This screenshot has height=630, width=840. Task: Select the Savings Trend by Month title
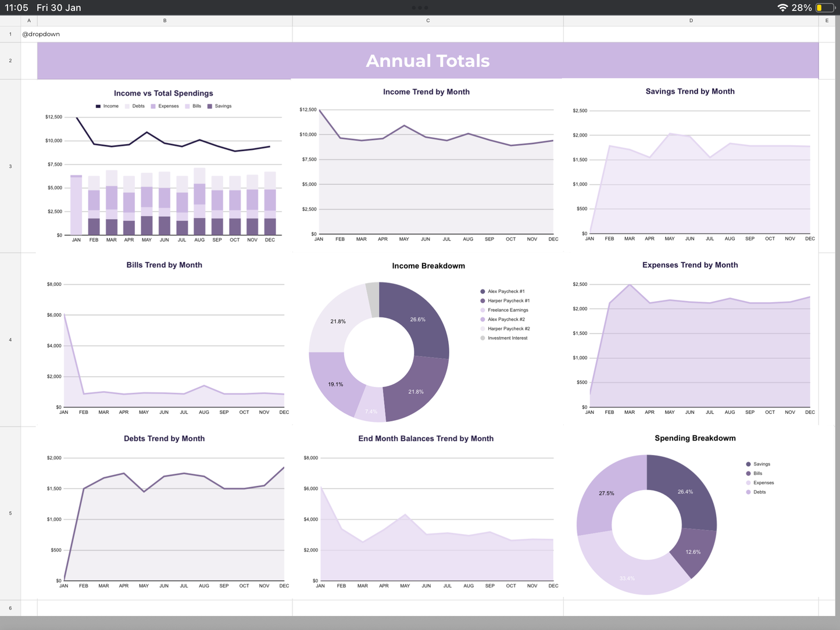[x=690, y=91]
